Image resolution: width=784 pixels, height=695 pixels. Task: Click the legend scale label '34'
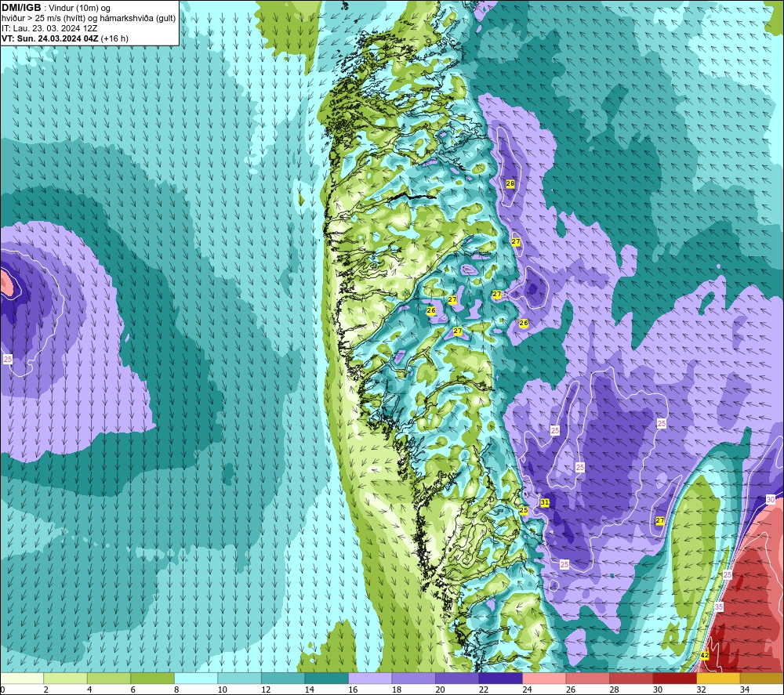(x=745, y=690)
